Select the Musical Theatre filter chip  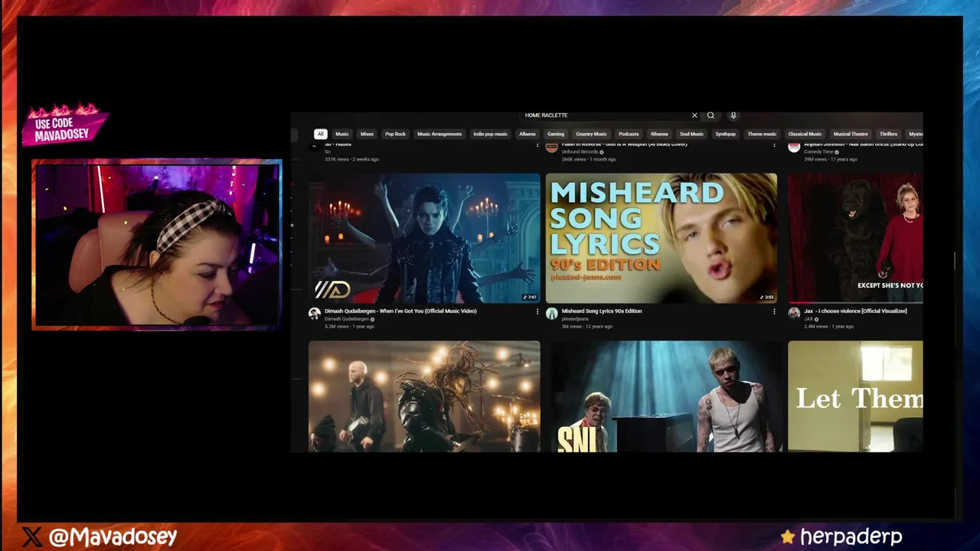point(851,134)
